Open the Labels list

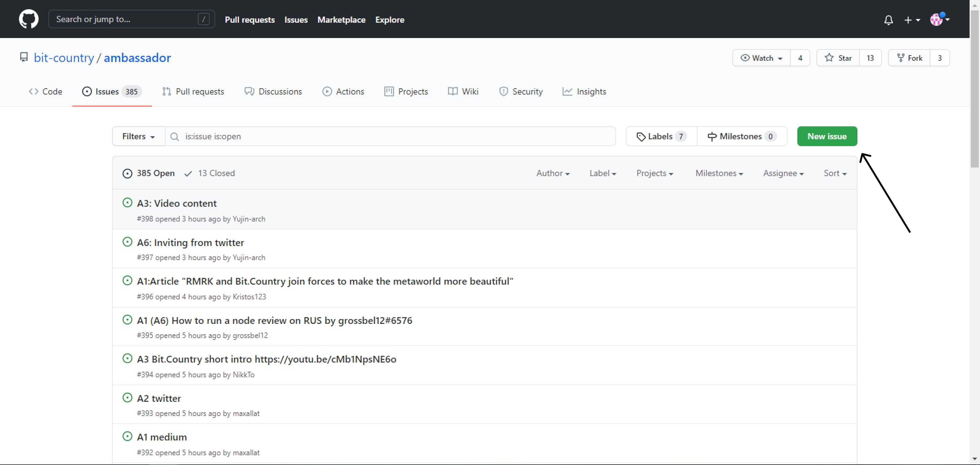click(661, 136)
